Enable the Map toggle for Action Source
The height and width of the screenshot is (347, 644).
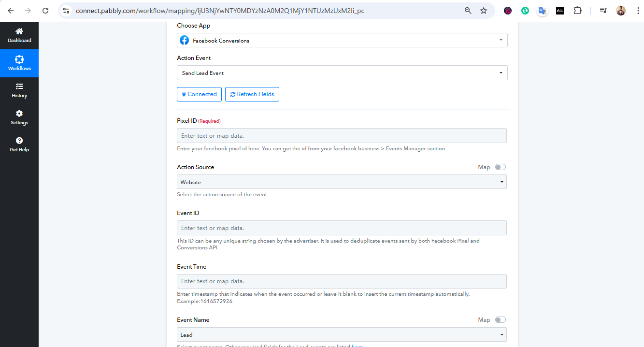500,167
